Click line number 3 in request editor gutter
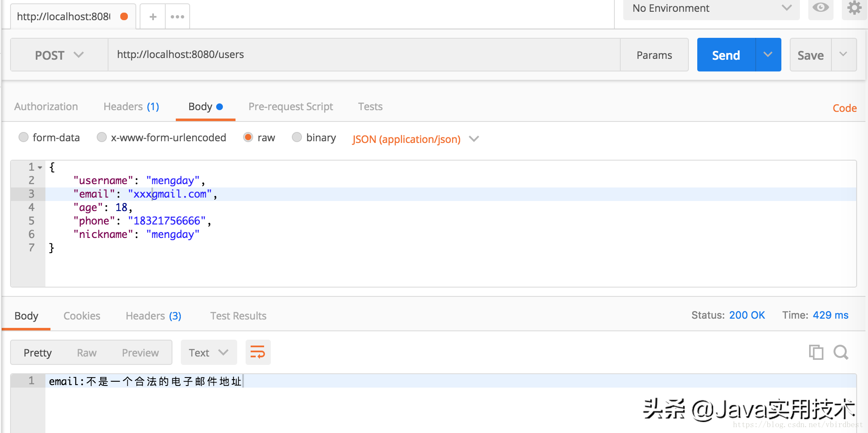The width and height of the screenshot is (868, 433). (31, 194)
